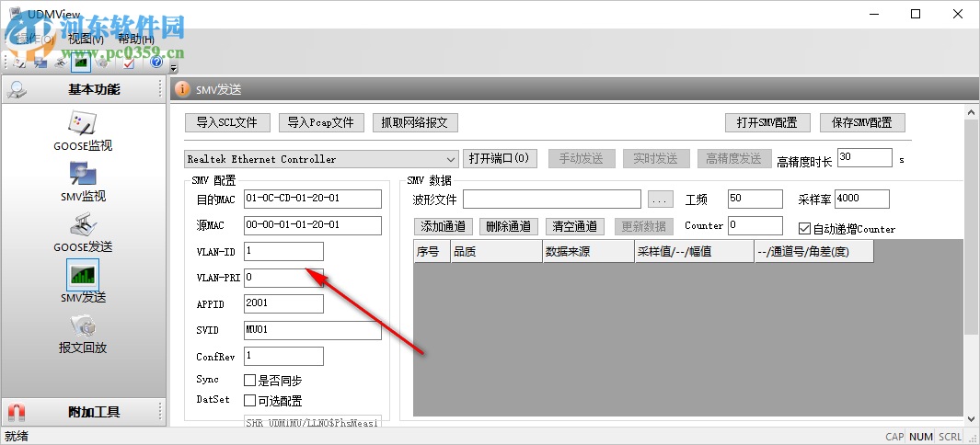The image size is (980, 445).
Task: Click the 采样值/--/幅值 column header
Action: coord(695,252)
